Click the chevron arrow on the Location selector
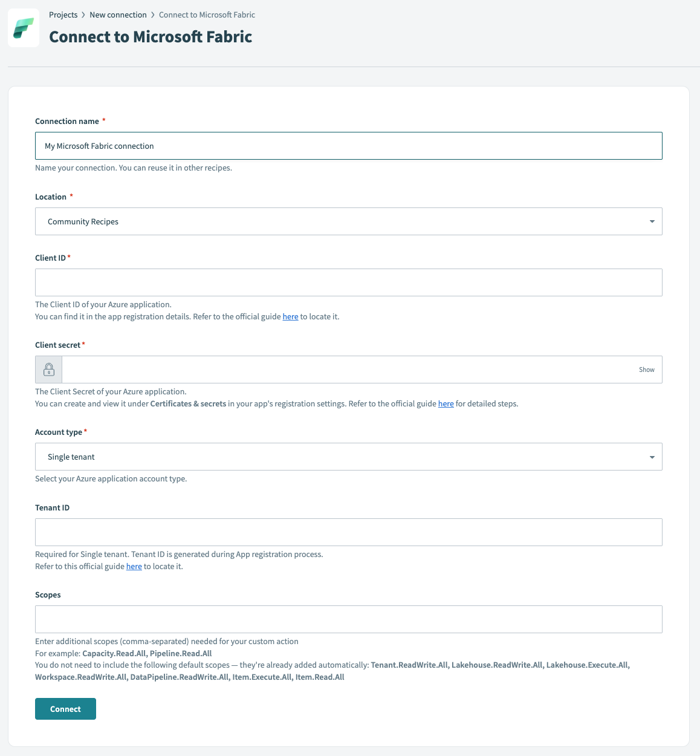 (x=652, y=221)
